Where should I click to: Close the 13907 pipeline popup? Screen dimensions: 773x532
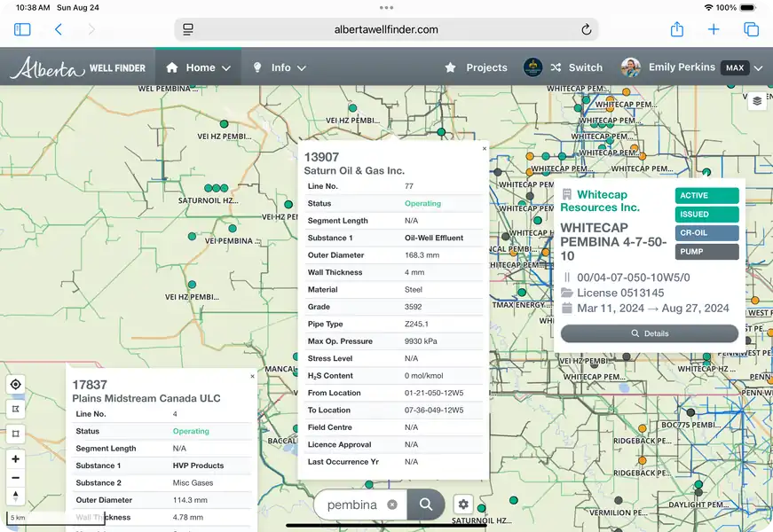click(484, 148)
